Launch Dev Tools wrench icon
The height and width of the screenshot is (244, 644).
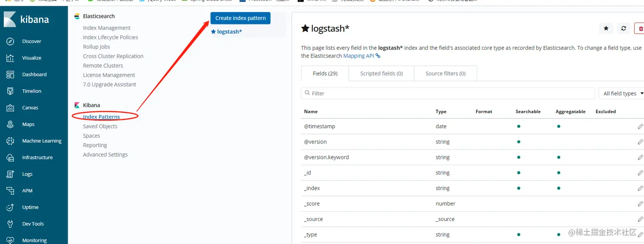coord(10,224)
